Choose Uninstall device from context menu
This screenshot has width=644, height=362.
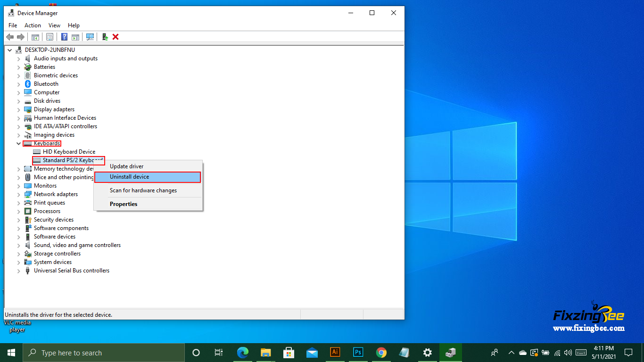coord(148,177)
